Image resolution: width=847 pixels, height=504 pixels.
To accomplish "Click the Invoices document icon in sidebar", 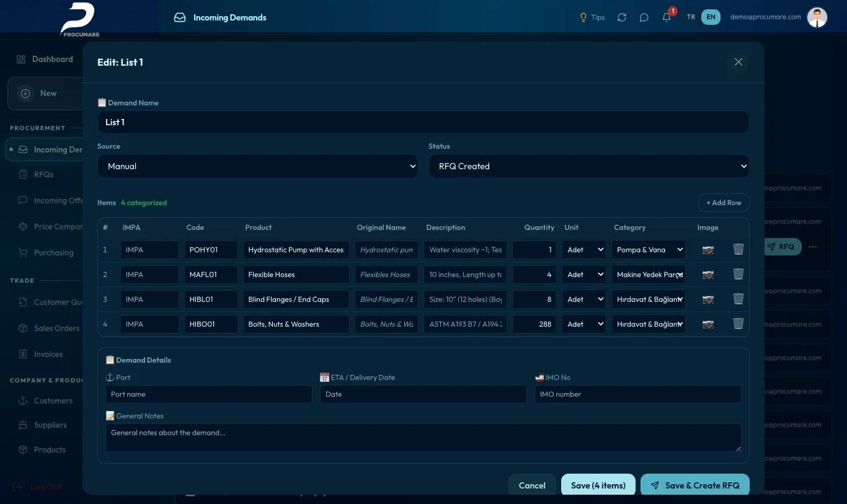I will pyautogui.click(x=23, y=354).
